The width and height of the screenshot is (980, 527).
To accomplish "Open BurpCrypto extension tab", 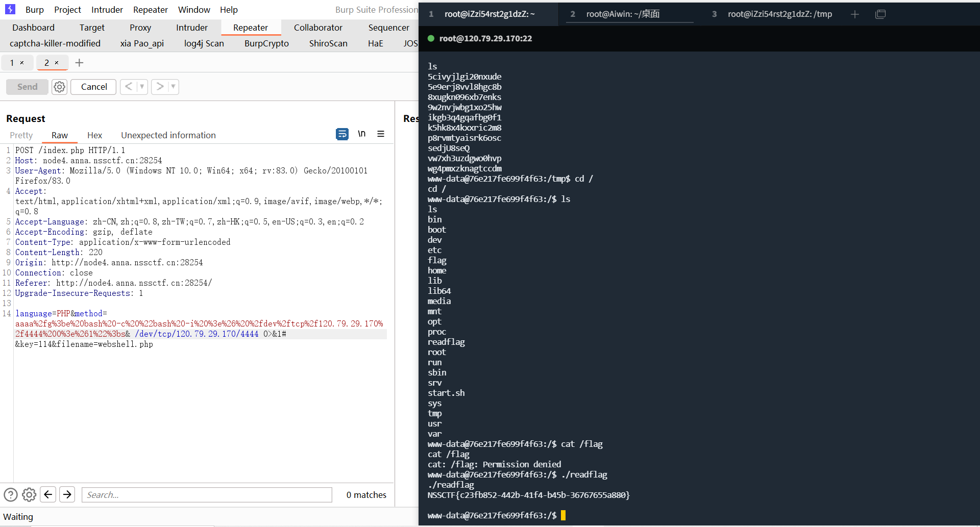I will point(266,43).
